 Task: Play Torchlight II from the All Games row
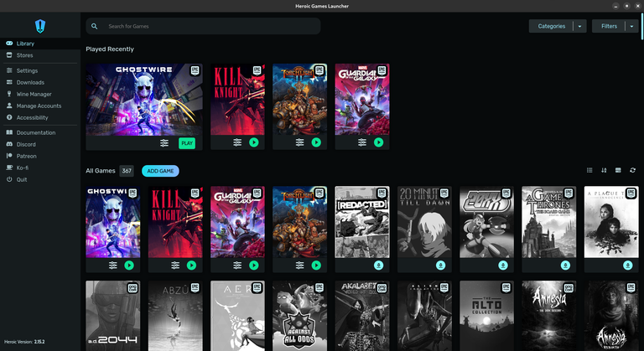point(316,266)
